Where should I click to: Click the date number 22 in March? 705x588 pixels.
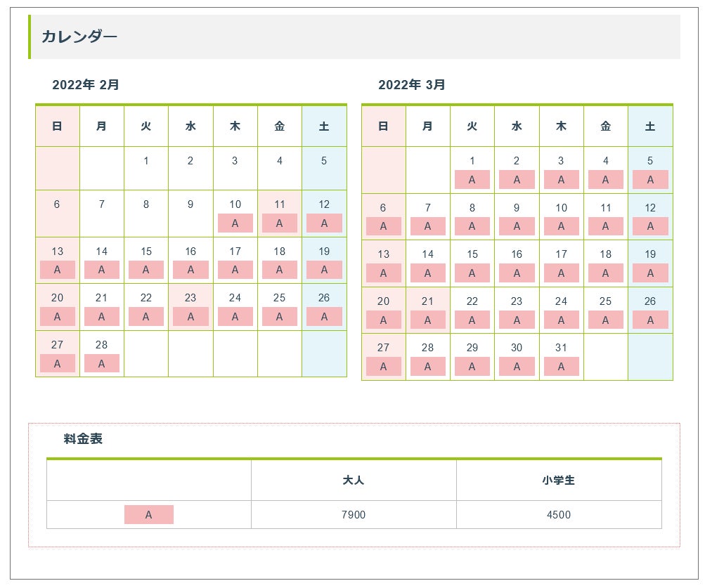coord(472,301)
